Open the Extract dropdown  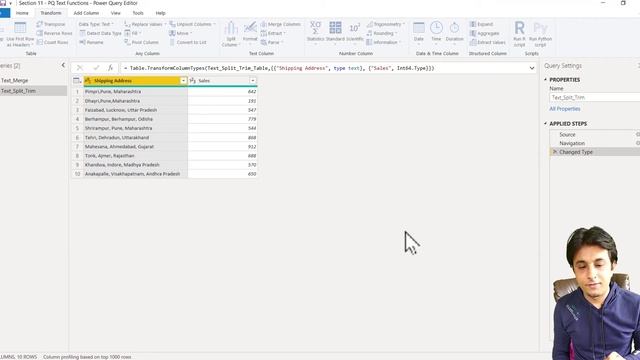[273, 33]
